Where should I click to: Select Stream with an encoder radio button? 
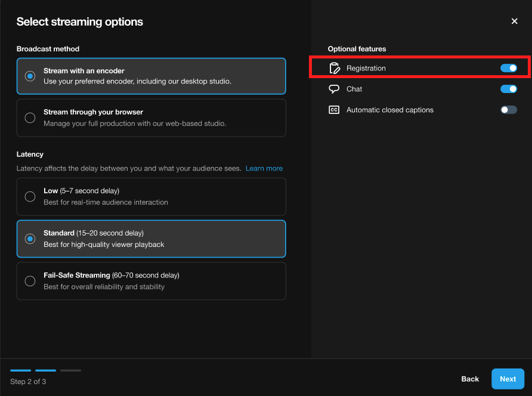tap(30, 76)
